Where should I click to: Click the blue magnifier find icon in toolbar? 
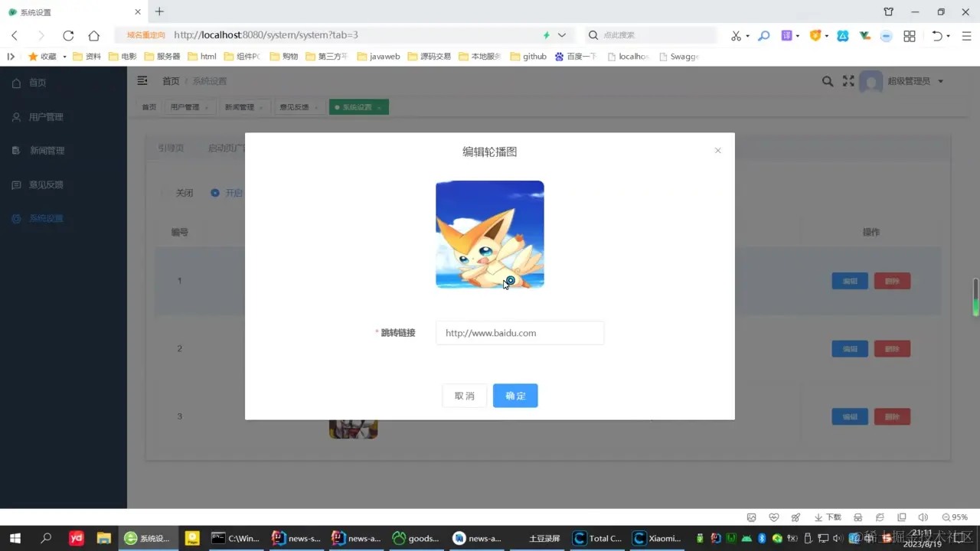pyautogui.click(x=763, y=35)
